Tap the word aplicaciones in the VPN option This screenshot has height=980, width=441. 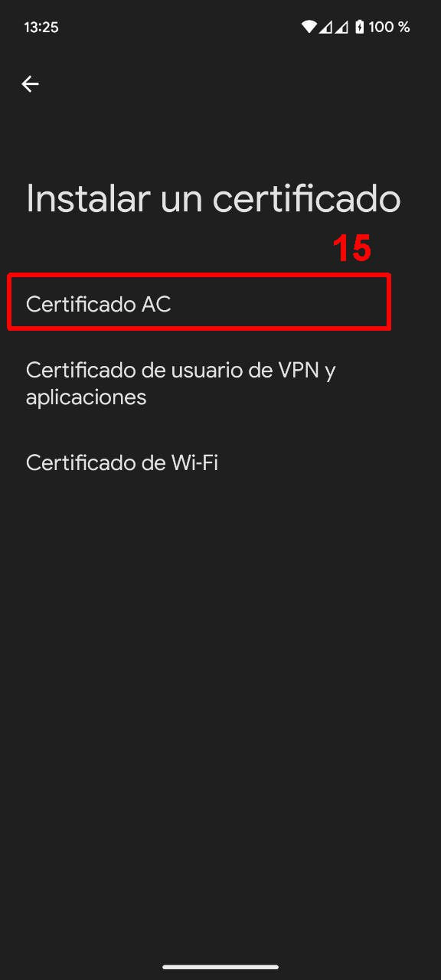point(86,398)
